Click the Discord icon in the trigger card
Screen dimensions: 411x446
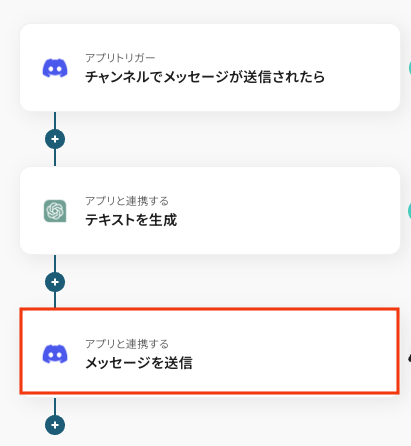pyautogui.click(x=55, y=68)
